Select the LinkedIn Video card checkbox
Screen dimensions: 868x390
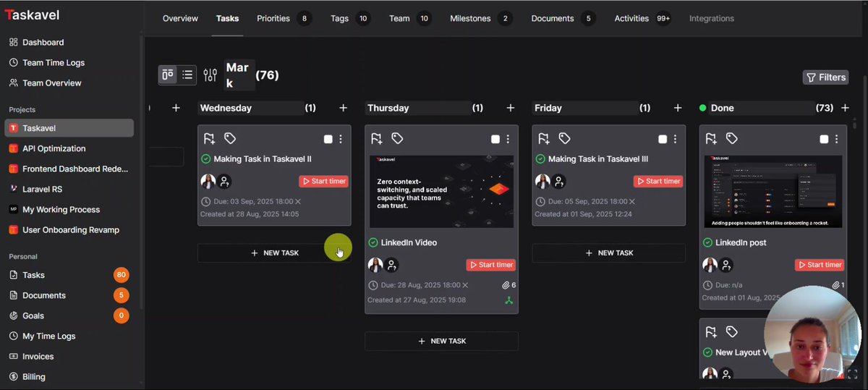pyautogui.click(x=495, y=139)
